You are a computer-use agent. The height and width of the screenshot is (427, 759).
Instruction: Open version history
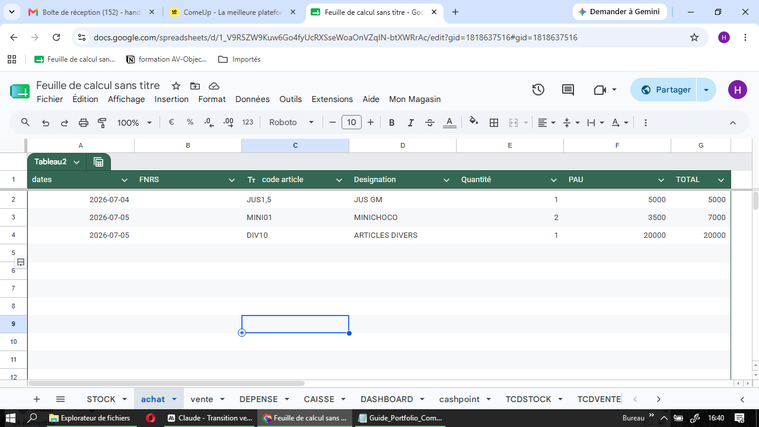pos(538,90)
